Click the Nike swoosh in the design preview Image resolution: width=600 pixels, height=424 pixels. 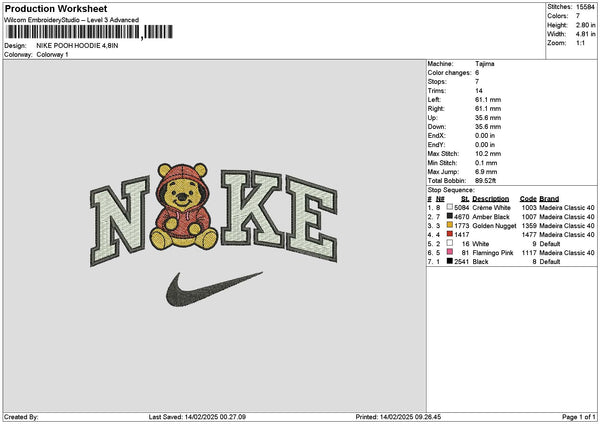[214, 289]
